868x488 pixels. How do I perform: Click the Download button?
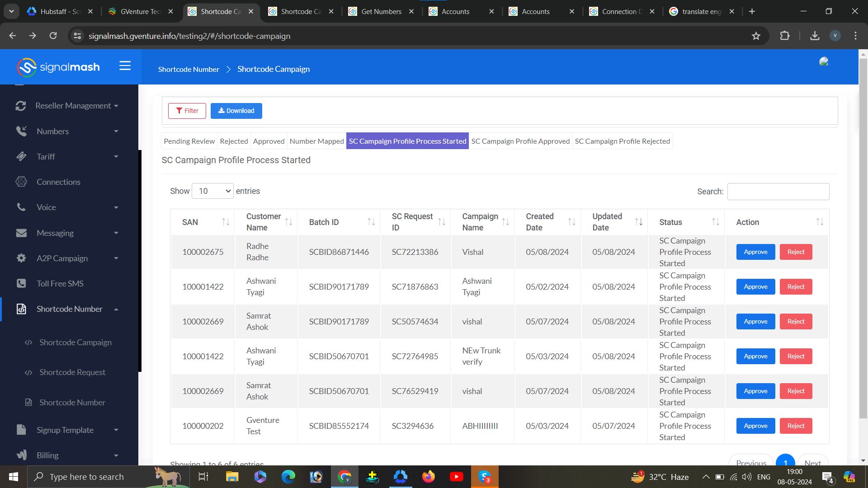click(236, 111)
